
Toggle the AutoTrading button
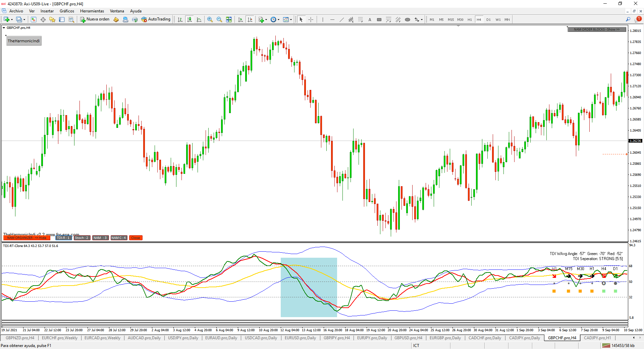[156, 19]
